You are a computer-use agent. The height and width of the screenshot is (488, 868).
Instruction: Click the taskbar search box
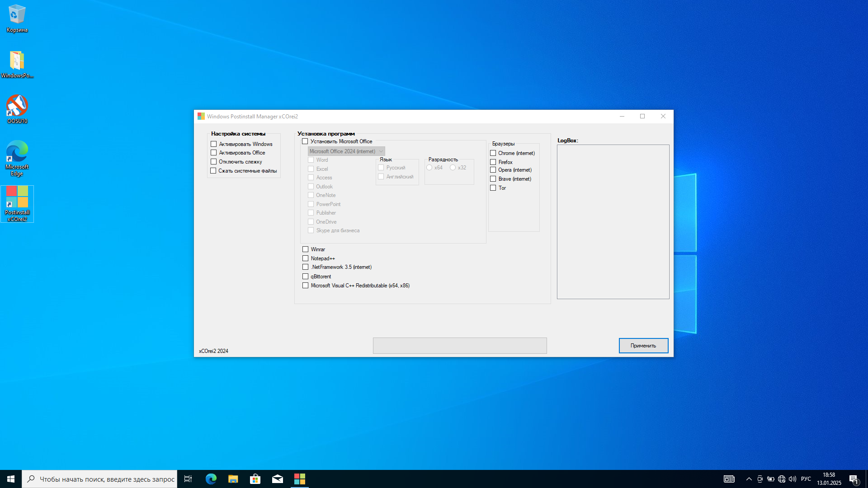[x=99, y=479]
